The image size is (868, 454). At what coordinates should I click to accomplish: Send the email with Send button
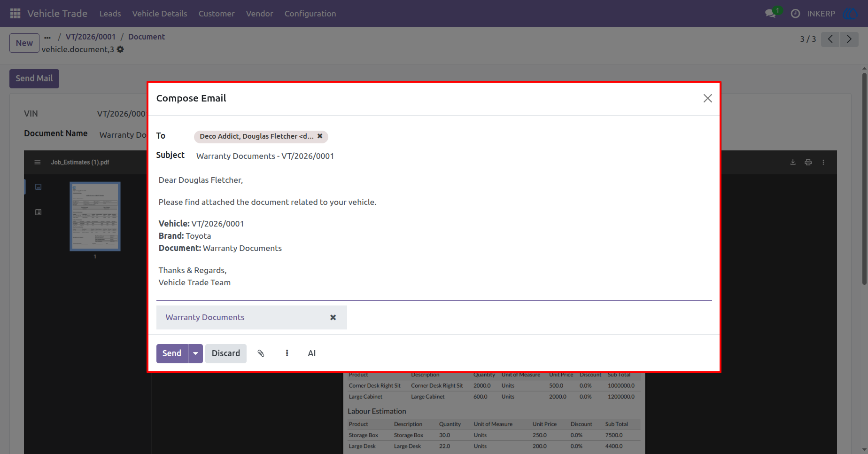172,353
